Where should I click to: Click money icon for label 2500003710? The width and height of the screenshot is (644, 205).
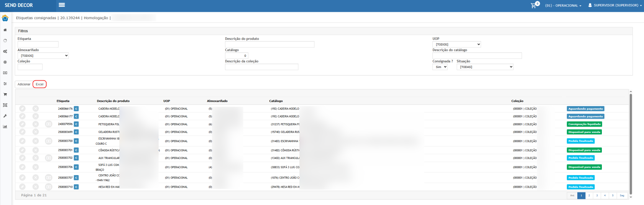point(49,187)
